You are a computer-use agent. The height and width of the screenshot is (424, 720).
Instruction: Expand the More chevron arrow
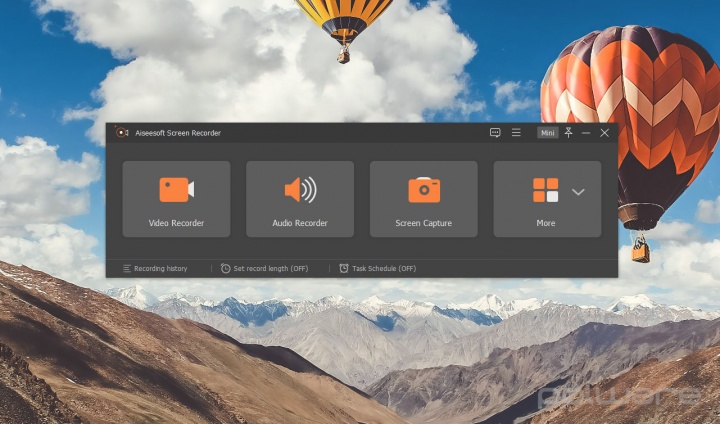point(578,191)
